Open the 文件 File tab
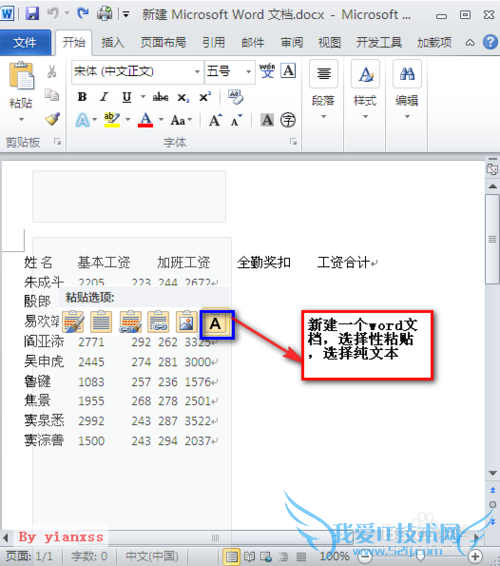The width and height of the screenshot is (500, 566). [25, 43]
